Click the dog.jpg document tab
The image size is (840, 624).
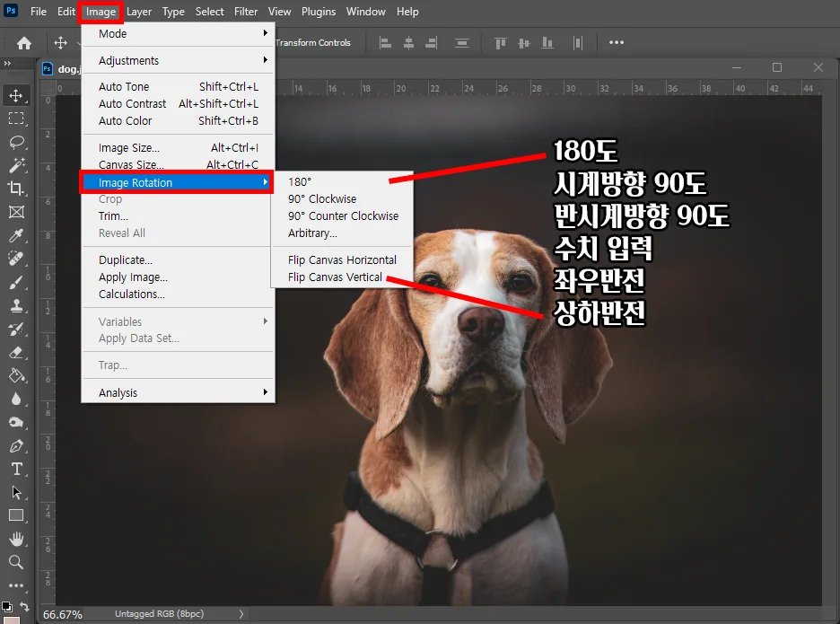(x=61, y=68)
